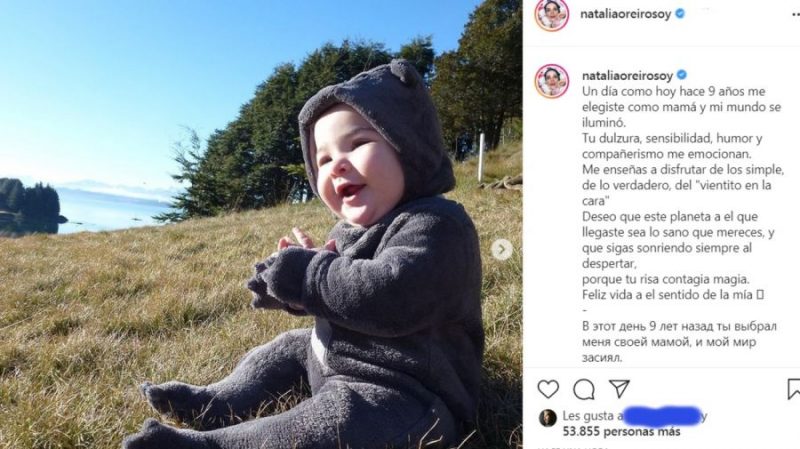Viewport: 800px width, 449px height.
Task: Open the more options ellipsis at top right
Action: pos(795,14)
